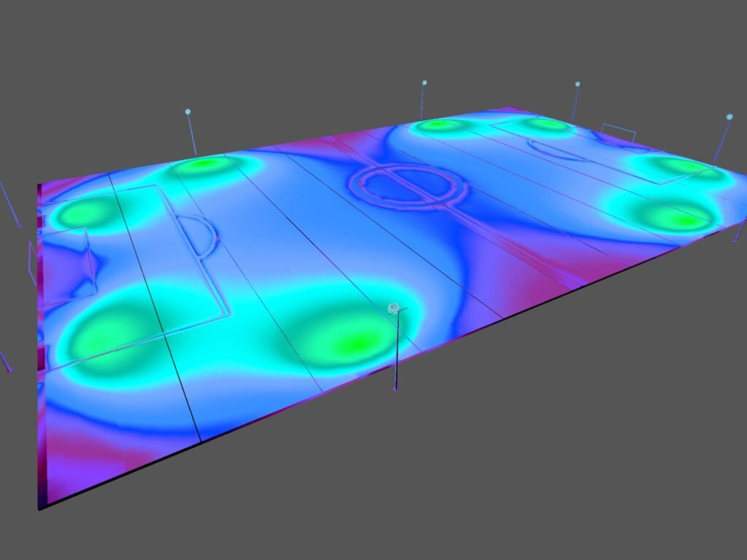747x560 pixels.
Task: Click the lamp head of the nearest floodlight pole
Action: click(x=394, y=308)
